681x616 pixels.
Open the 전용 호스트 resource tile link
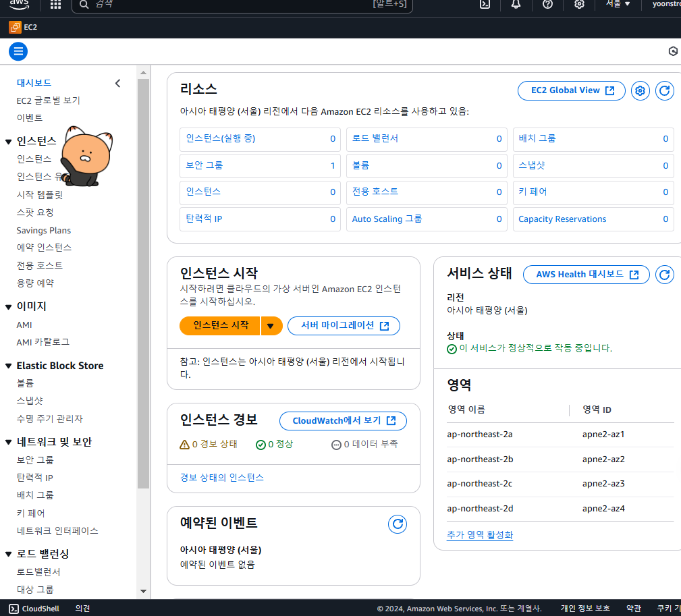coord(375,192)
